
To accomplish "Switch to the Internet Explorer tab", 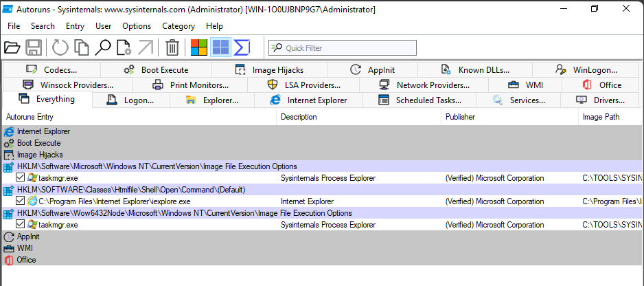I will [308, 100].
